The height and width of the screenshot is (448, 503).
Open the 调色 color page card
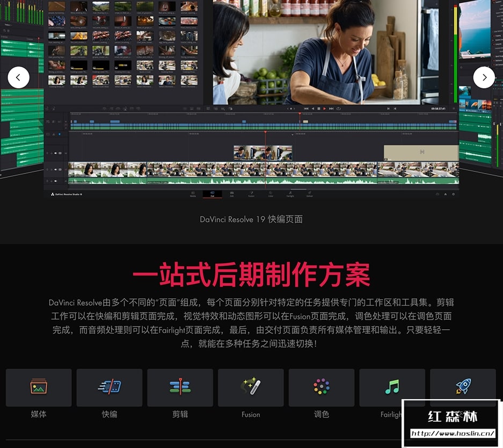(x=322, y=388)
